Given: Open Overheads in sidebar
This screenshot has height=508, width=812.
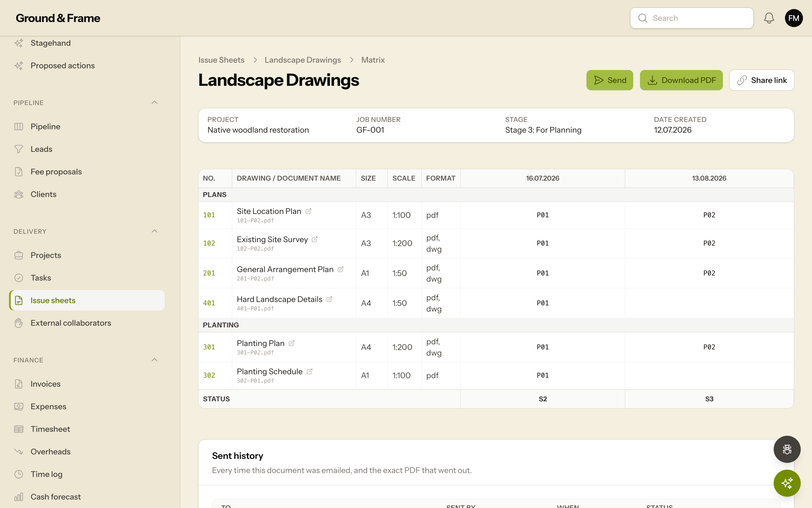Looking at the screenshot, I should (87, 452).
